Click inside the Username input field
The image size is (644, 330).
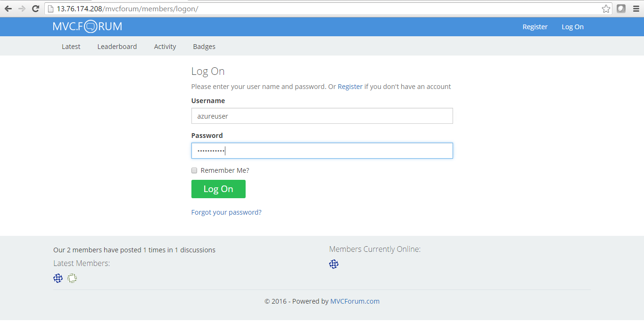pos(322,115)
